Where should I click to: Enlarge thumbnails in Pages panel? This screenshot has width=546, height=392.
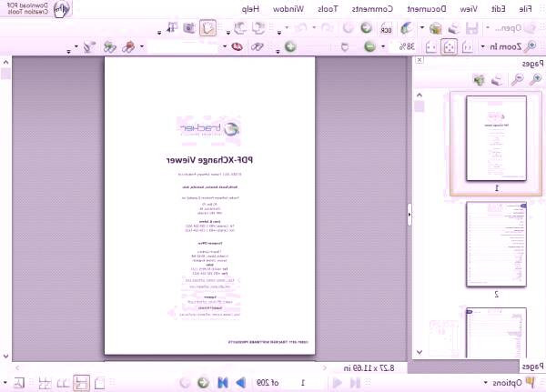pos(536,80)
